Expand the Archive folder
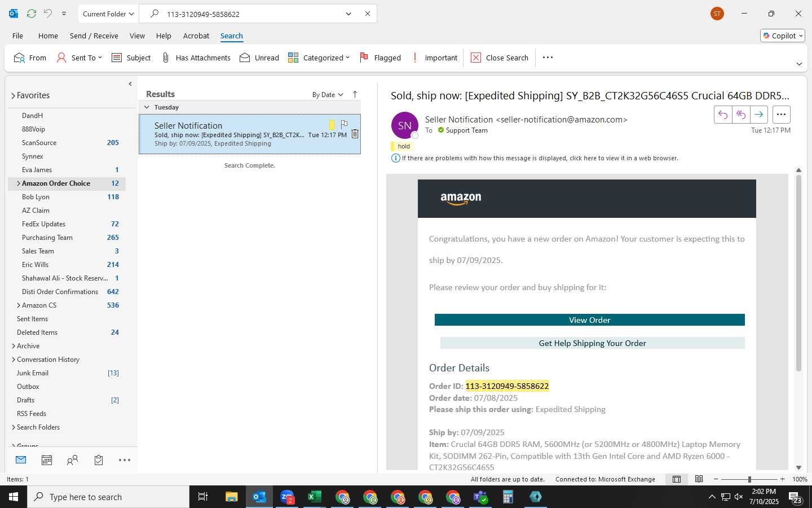Image resolution: width=812 pixels, height=508 pixels. click(x=14, y=346)
